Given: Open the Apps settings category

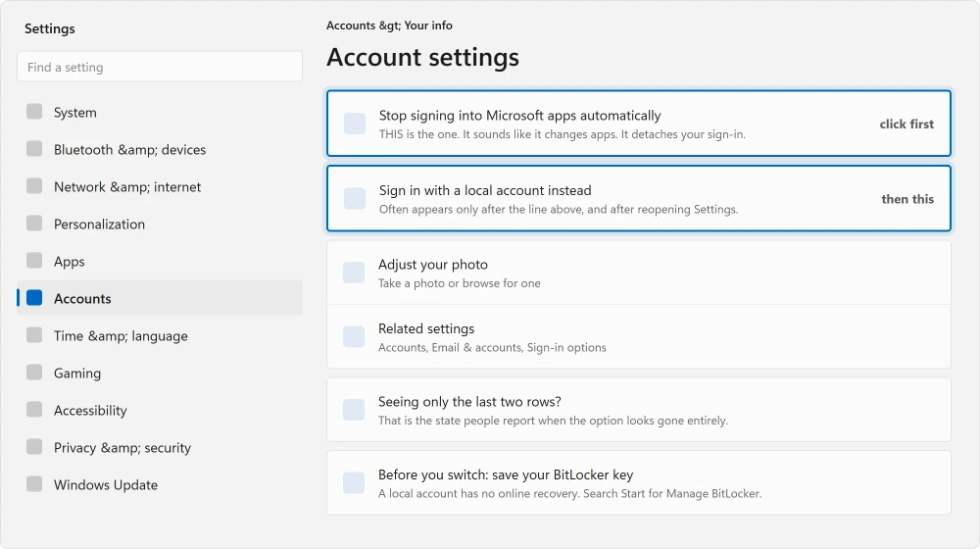Looking at the screenshot, I should click(160, 261).
